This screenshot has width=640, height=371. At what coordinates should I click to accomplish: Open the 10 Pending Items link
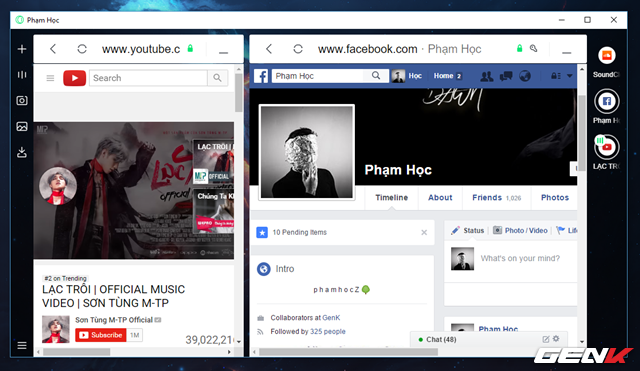point(300,232)
